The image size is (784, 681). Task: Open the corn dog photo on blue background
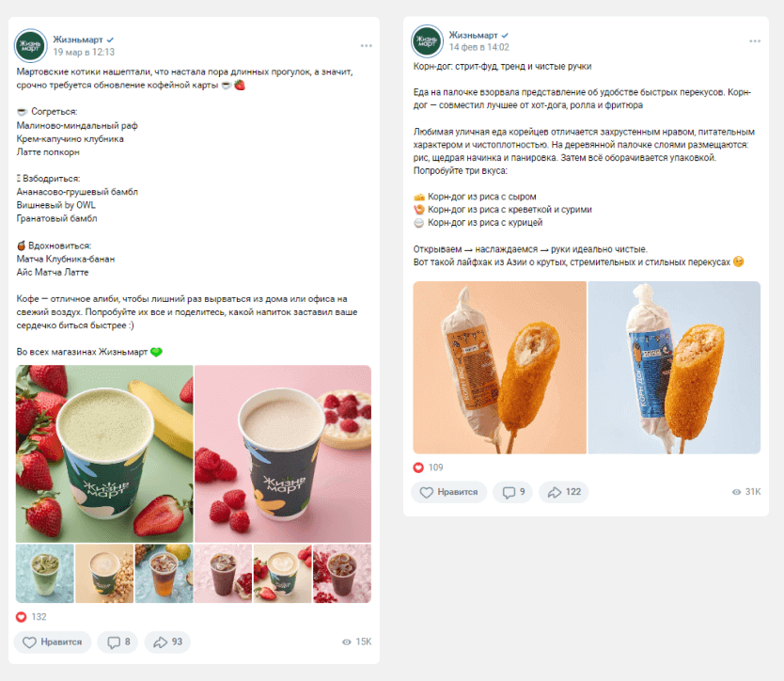point(674,368)
